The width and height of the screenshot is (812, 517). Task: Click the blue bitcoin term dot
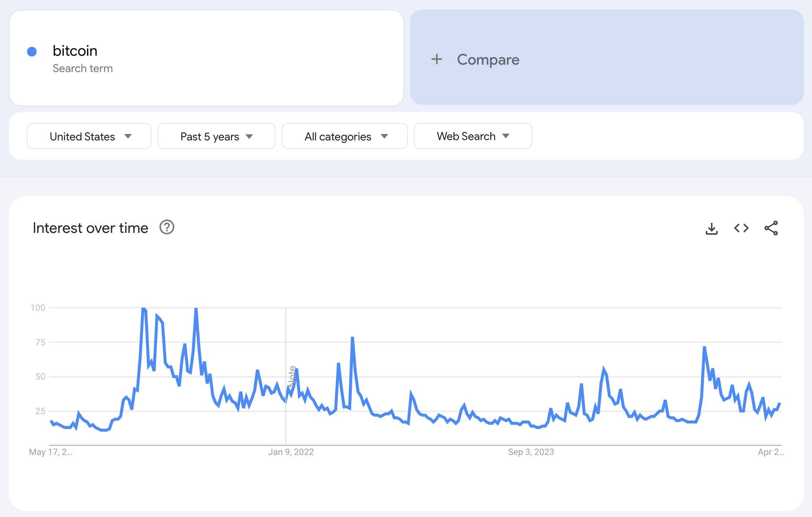[x=32, y=52]
